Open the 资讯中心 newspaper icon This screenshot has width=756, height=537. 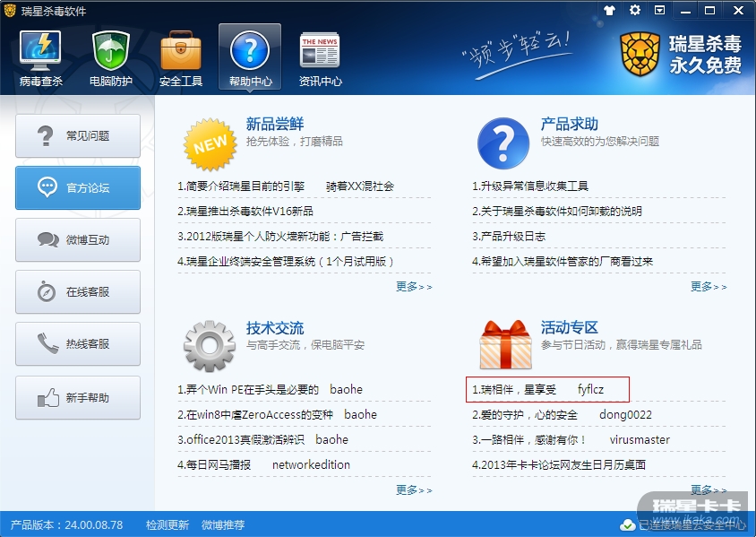click(x=320, y=50)
